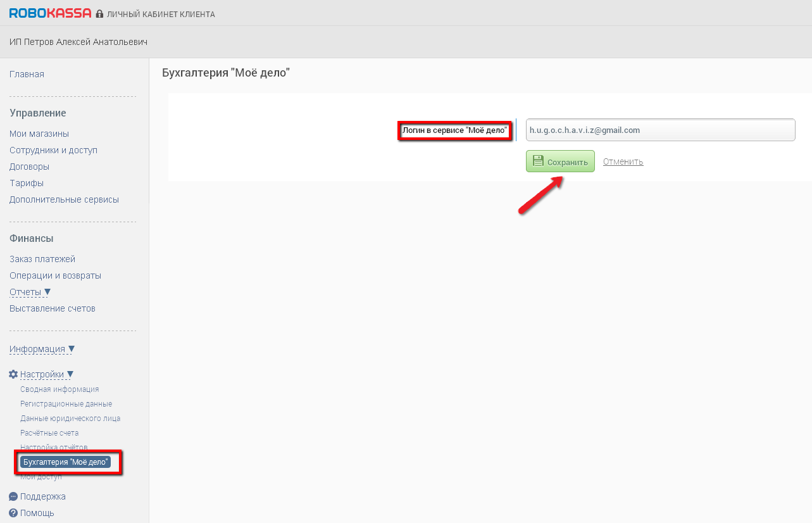
Task: Click the question mark icon for Помощь
Action: (x=13, y=513)
